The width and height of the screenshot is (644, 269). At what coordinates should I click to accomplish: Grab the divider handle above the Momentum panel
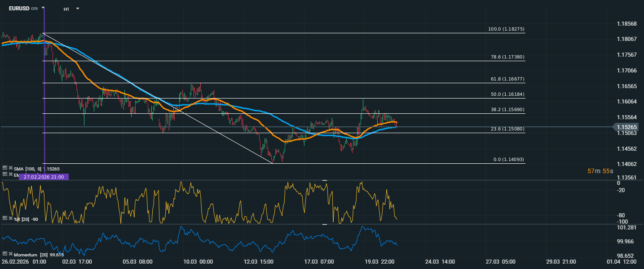point(325,224)
